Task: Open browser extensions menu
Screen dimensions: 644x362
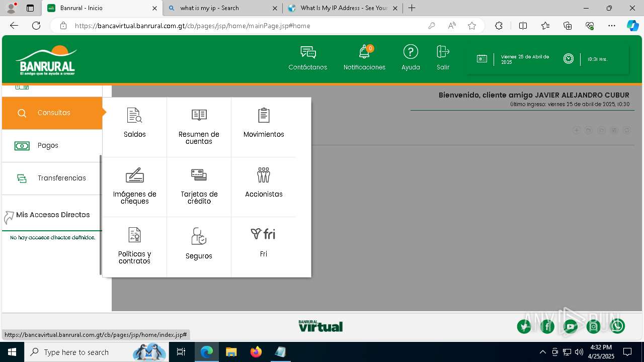Action: click(x=499, y=26)
